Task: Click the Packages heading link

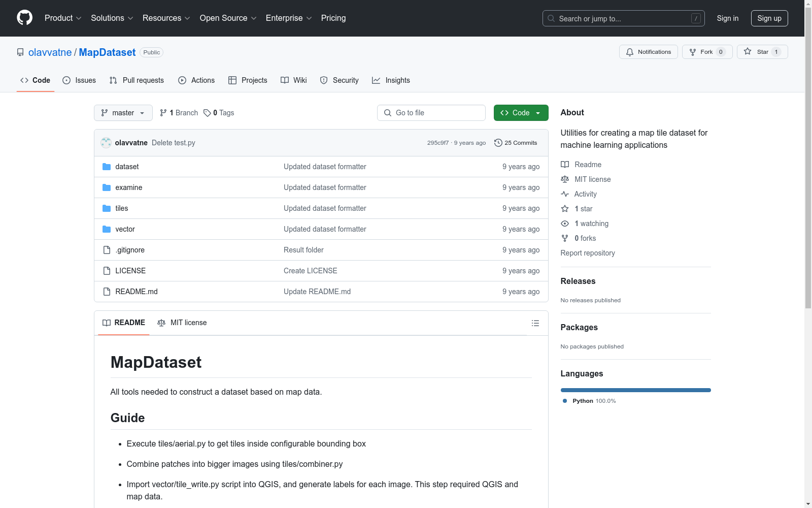Action: [579, 328]
